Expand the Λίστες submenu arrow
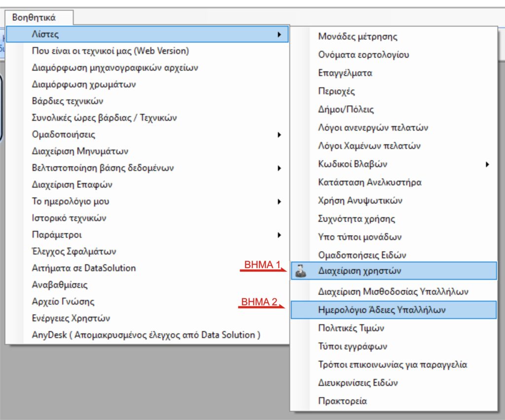Viewport: 505px width, 420px height. (x=279, y=35)
